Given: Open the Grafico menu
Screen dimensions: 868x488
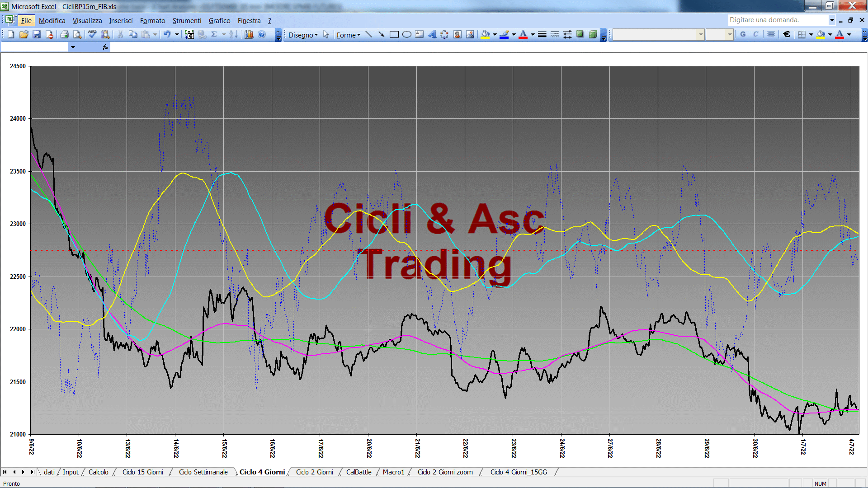Looking at the screenshot, I should pos(219,20).
